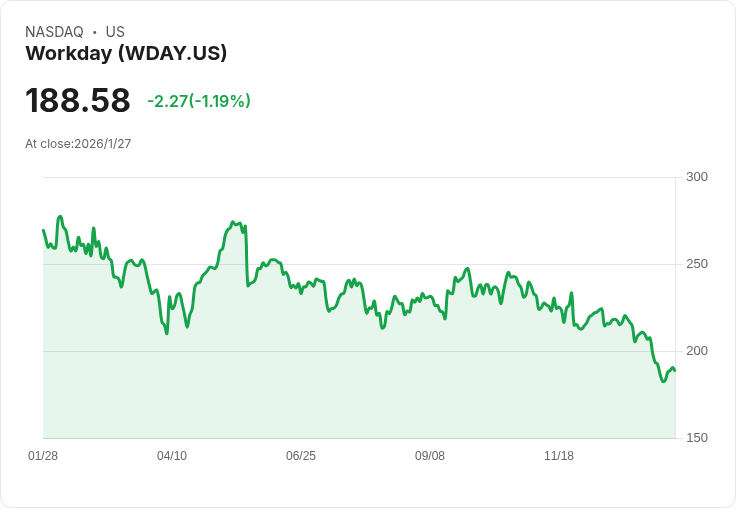Click the -2.27(-1.19%) change text

(x=199, y=101)
